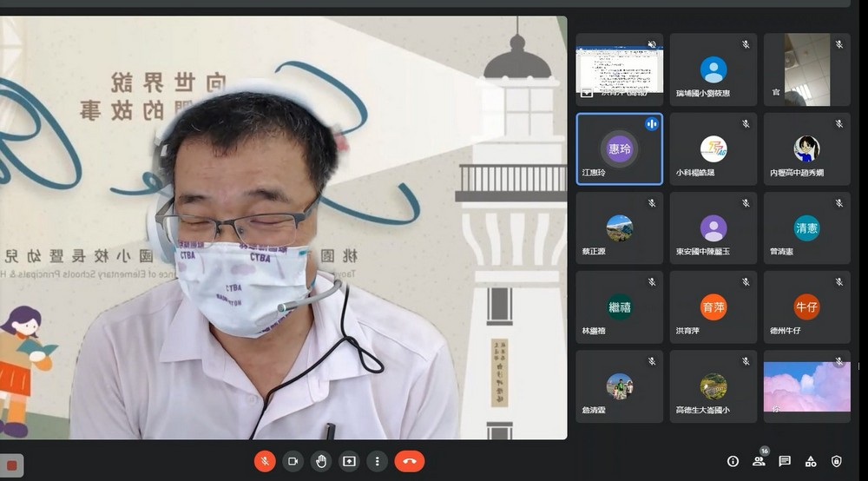Unmute the microphone in call controls
868x481 pixels.
coord(265,461)
